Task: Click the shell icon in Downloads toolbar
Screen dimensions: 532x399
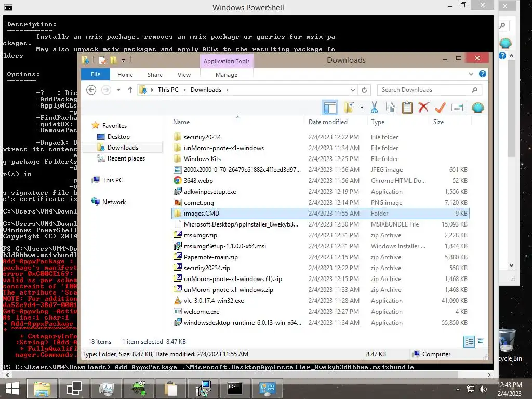Action: coord(478,108)
